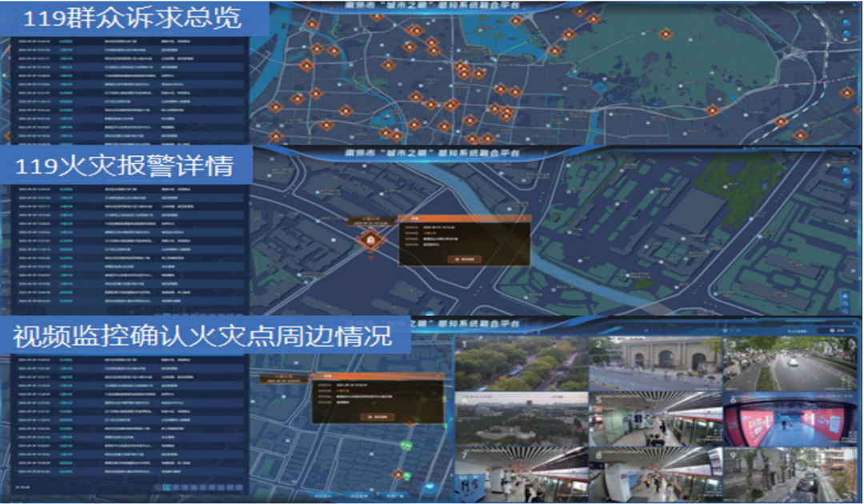View camera feed 9 showing parked cars
The height and width of the screenshot is (504, 864).
point(789,475)
